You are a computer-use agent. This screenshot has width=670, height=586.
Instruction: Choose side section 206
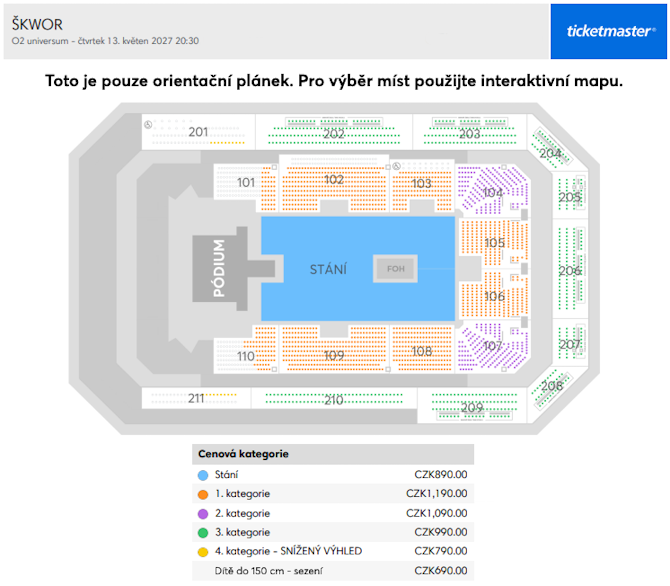pos(570,269)
